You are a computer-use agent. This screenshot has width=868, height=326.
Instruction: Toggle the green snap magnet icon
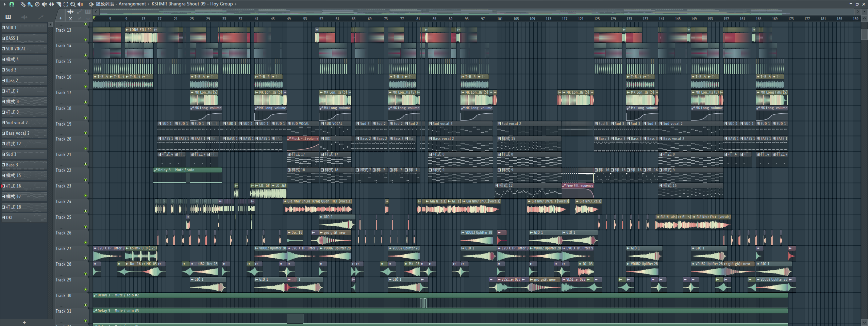click(x=12, y=4)
